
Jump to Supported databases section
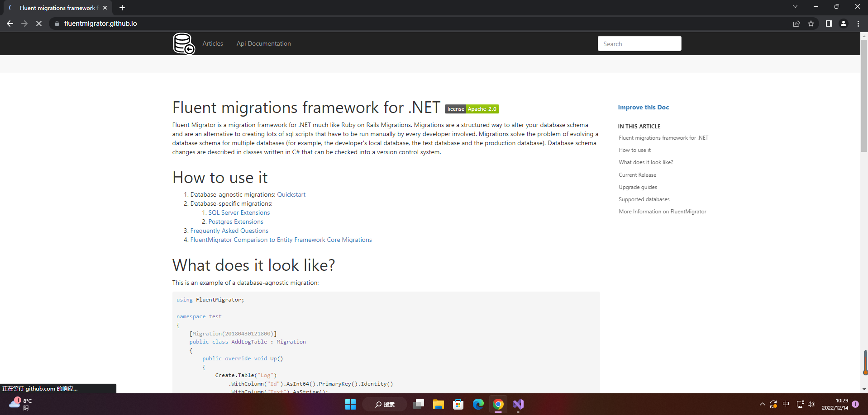tap(644, 199)
